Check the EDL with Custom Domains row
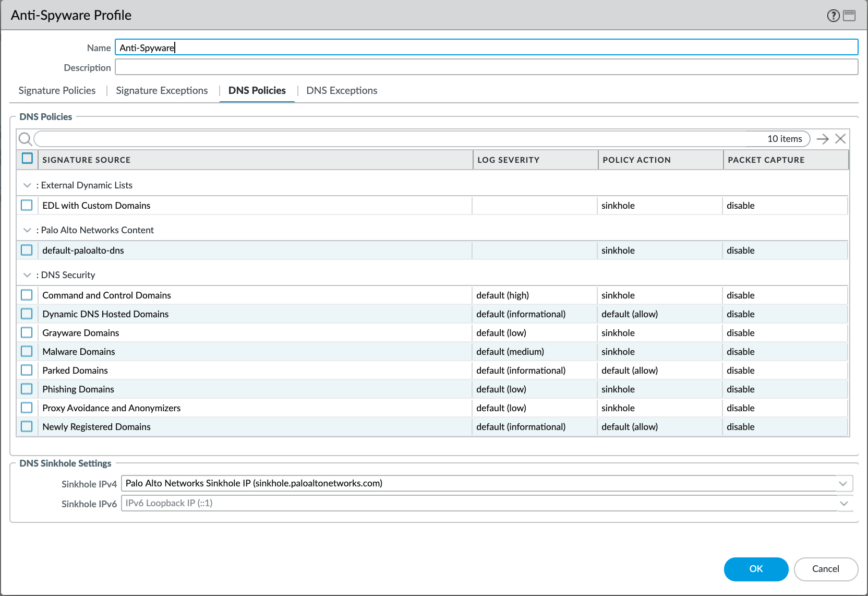This screenshot has height=596, width=868. tap(27, 205)
